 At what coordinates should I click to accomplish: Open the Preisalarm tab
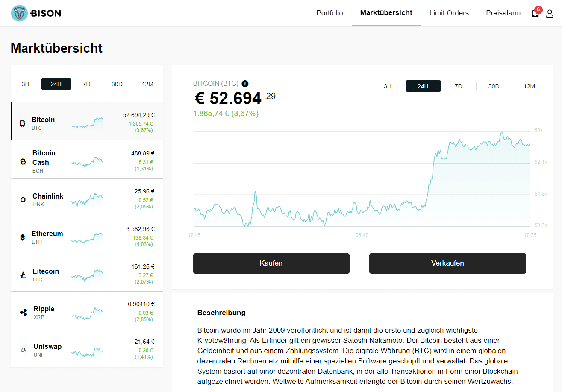pos(503,13)
